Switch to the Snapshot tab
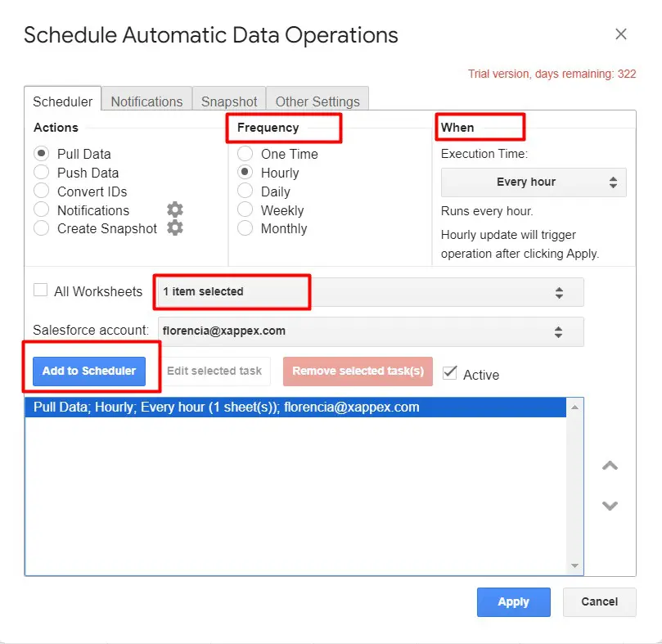Image resolution: width=662 pixels, height=644 pixels. tap(229, 101)
